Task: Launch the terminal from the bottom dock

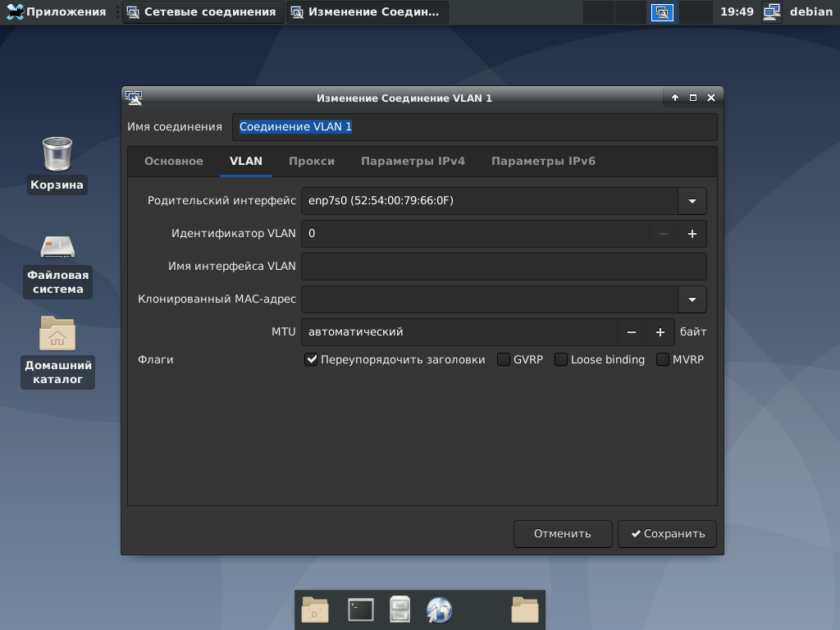Action: [x=360, y=609]
